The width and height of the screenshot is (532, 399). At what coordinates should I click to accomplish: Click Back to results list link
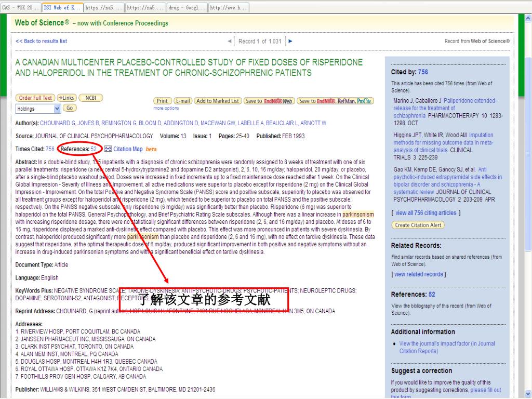tap(42, 41)
